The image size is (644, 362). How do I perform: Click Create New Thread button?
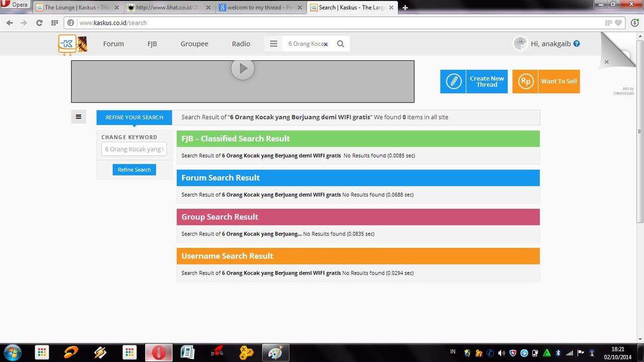474,81
